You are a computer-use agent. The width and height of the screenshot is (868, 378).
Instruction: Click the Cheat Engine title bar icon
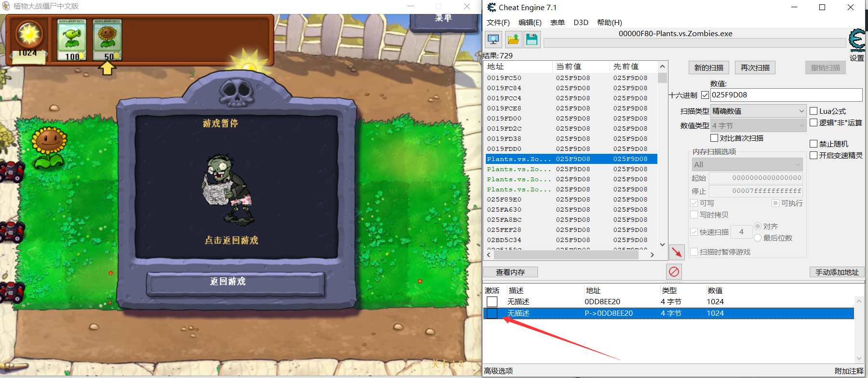coord(491,7)
